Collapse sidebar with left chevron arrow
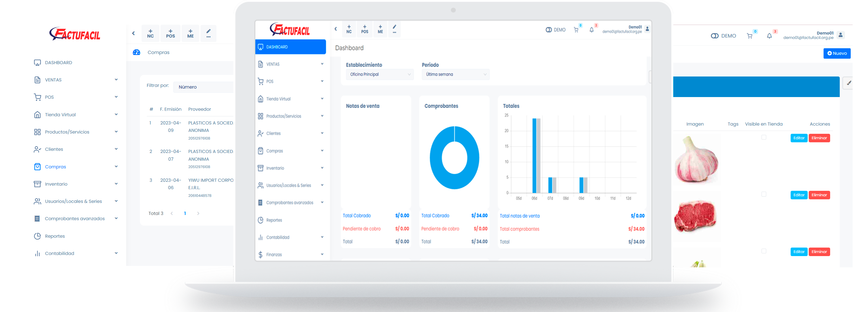The image size is (868, 312). pos(133,33)
